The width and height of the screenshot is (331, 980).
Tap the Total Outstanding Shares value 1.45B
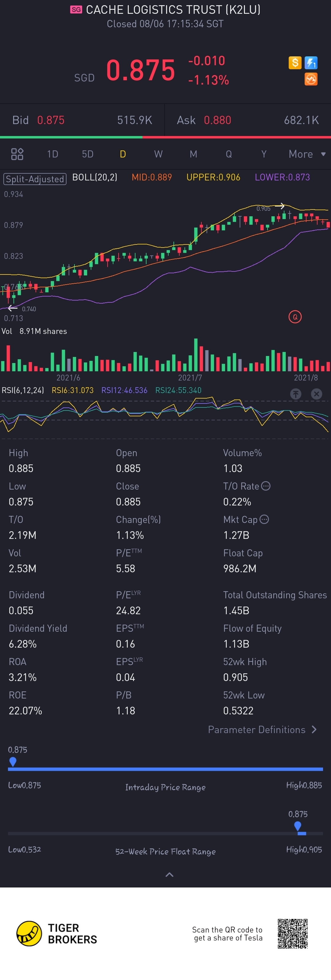point(236,611)
